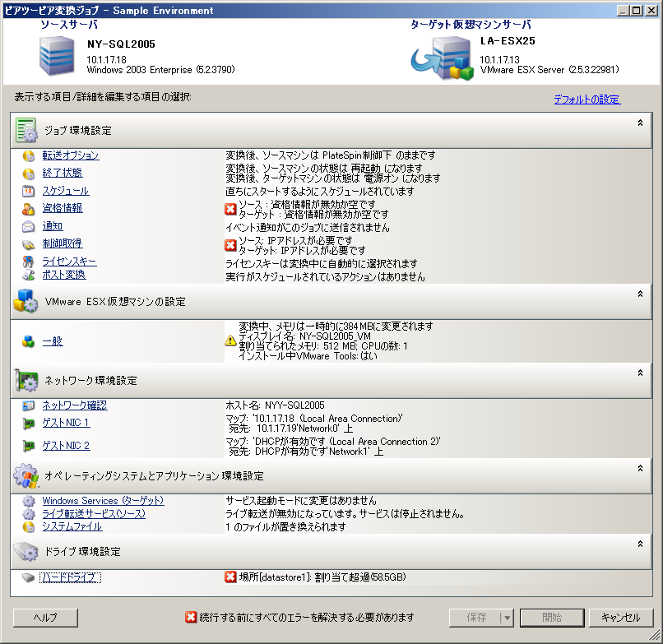
Task: Click the 転送オプション row icon
Action: pos(28,156)
